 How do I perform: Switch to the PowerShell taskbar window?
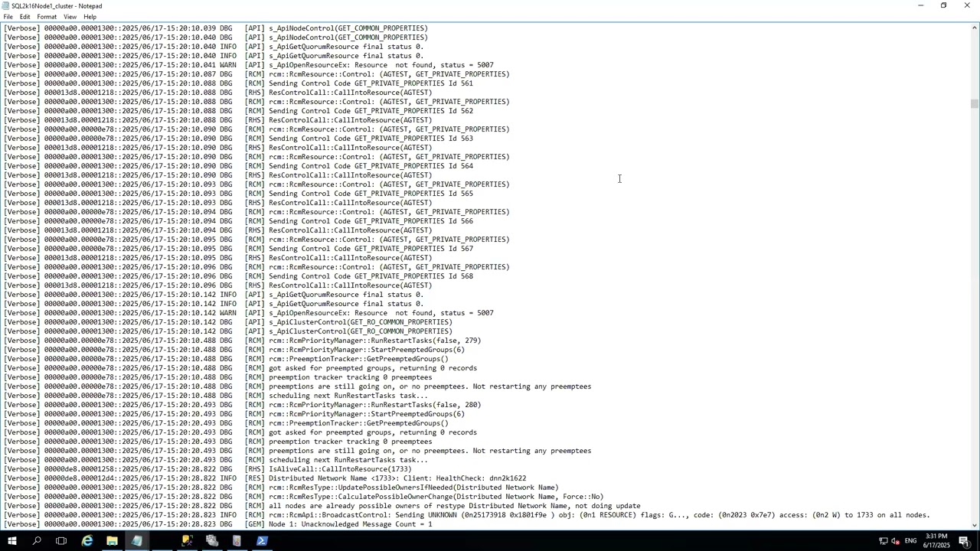tap(262, 541)
